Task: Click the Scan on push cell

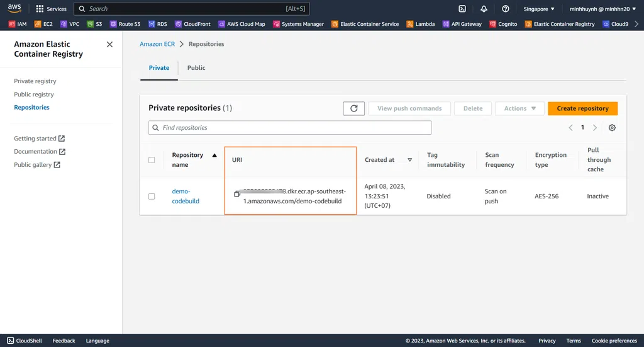Action: [496, 196]
